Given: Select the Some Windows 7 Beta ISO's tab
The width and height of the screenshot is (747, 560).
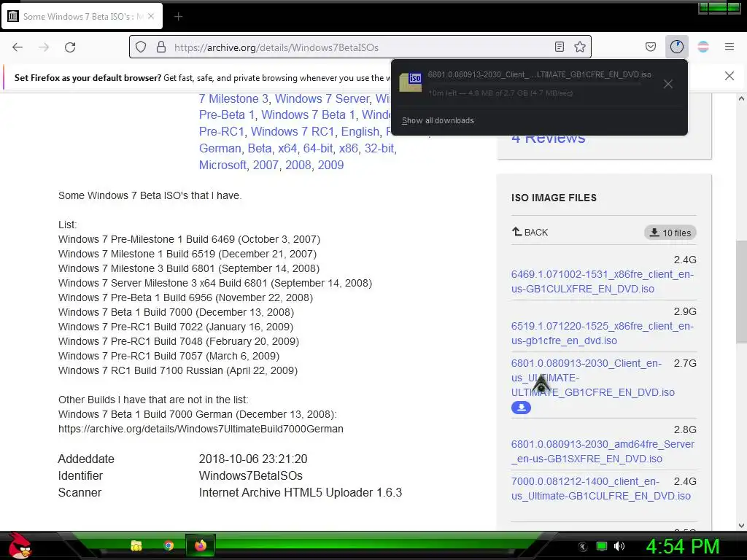Looking at the screenshot, I should click(x=82, y=17).
